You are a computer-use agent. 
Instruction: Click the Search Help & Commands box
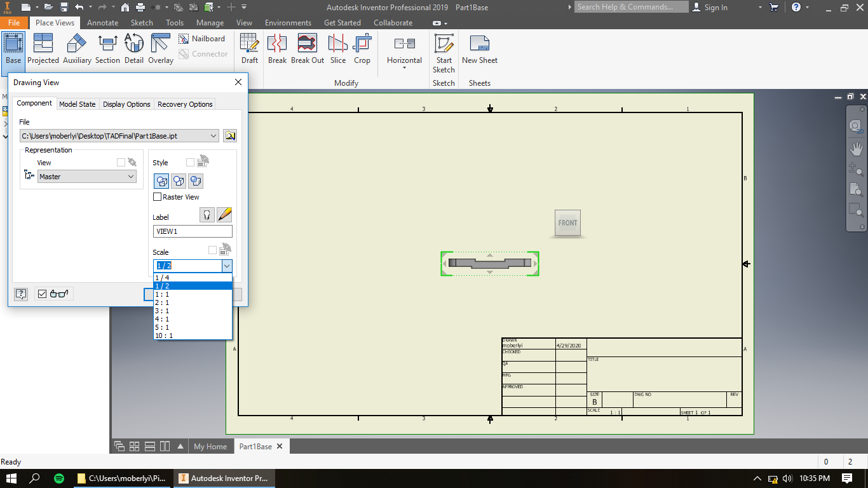point(632,7)
